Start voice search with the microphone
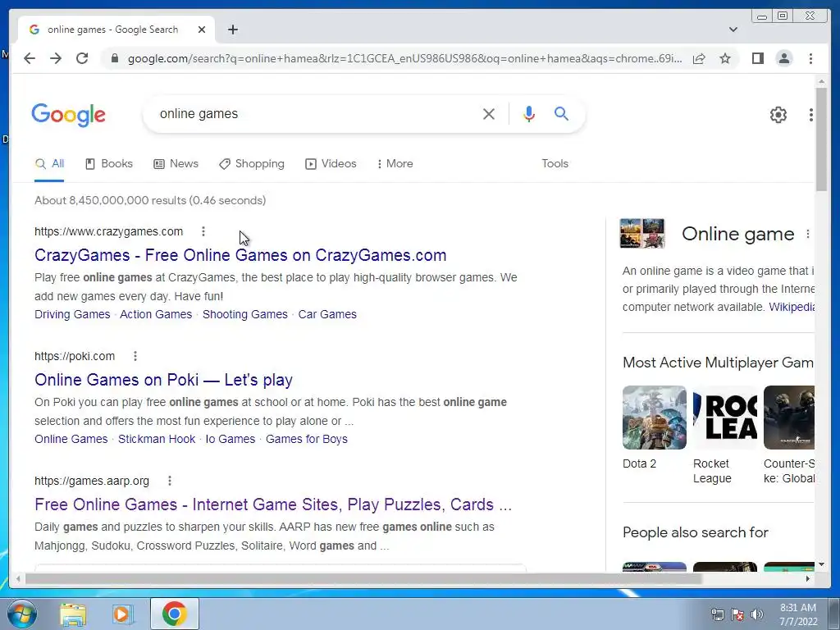 tap(529, 113)
